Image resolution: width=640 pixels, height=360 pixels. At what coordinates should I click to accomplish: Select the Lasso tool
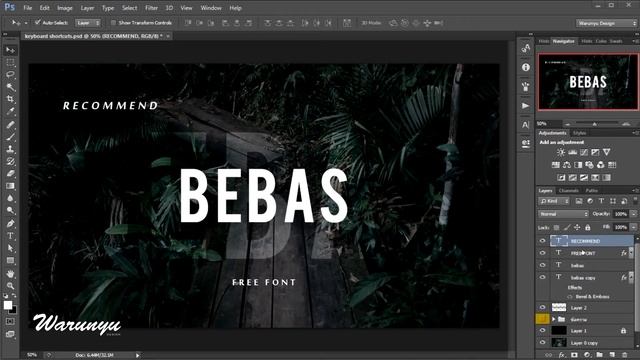[x=10, y=75]
